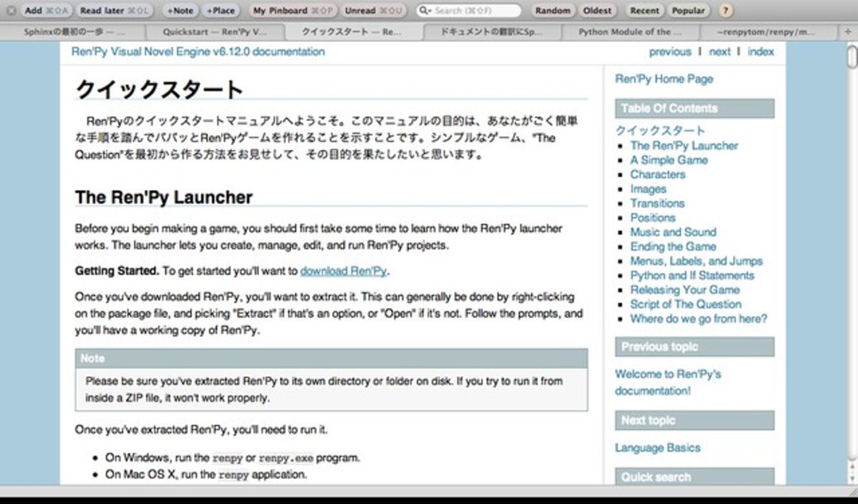
Task: Jump to the Characters section
Action: [657, 175]
